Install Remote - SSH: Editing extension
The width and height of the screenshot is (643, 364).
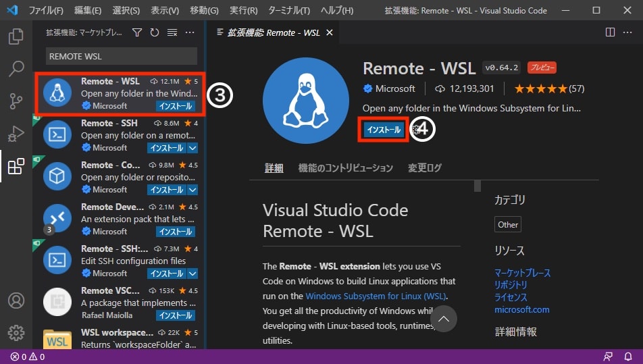click(167, 273)
